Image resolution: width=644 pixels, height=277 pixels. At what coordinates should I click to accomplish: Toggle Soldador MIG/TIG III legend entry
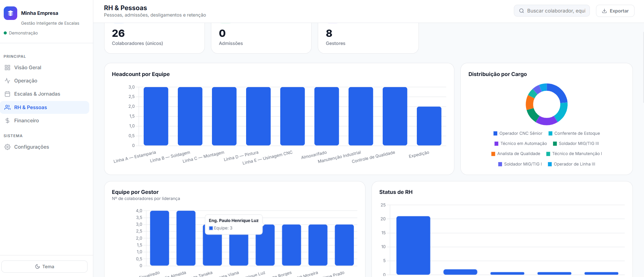(576, 144)
